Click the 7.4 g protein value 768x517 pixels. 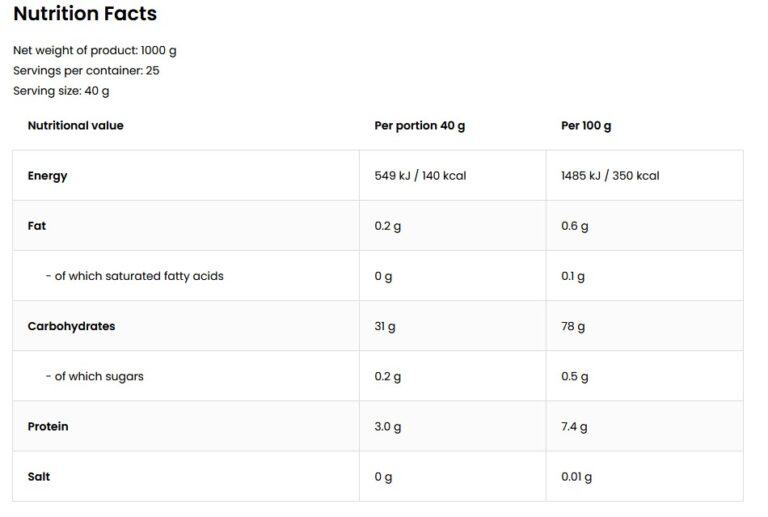(x=574, y=426)
